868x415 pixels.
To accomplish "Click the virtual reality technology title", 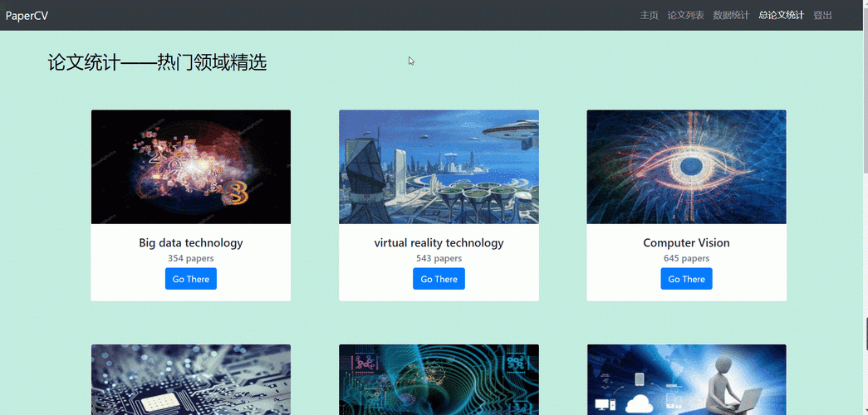I will [439, 242].
